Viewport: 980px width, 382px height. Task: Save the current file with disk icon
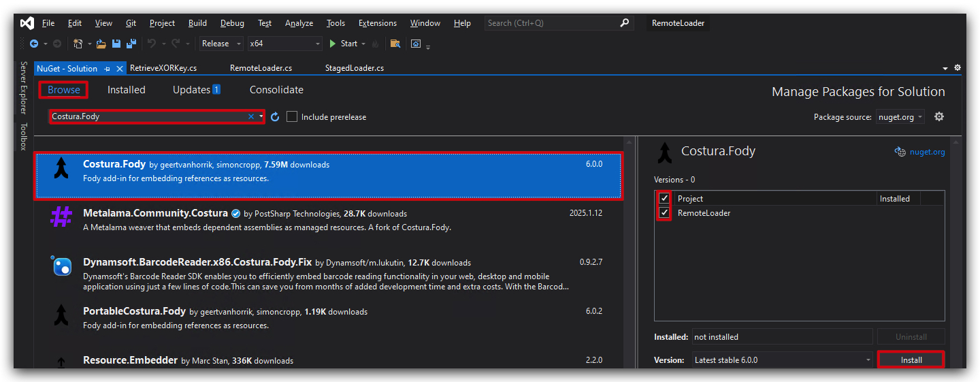[116, 44]
